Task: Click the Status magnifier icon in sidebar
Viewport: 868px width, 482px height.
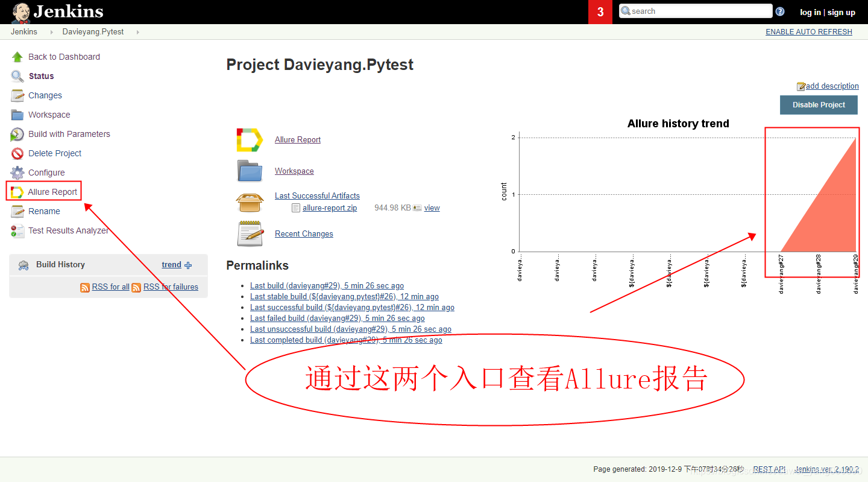Action: [x=17, y=76]
